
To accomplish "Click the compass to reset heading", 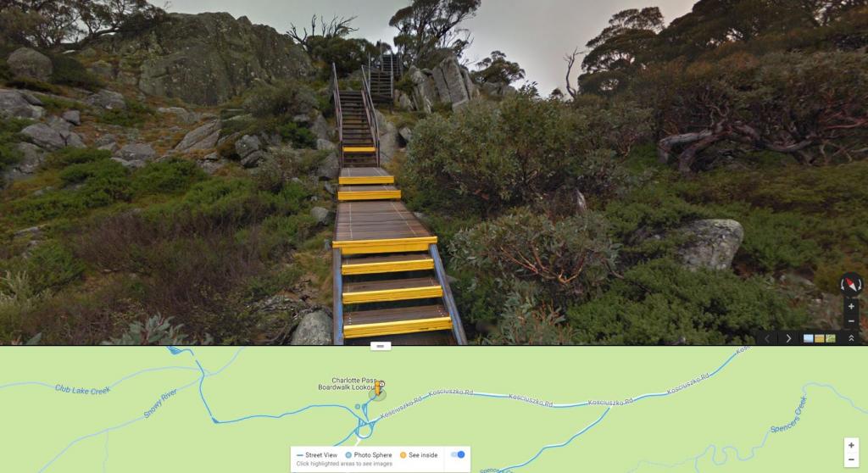I will 851,284.
